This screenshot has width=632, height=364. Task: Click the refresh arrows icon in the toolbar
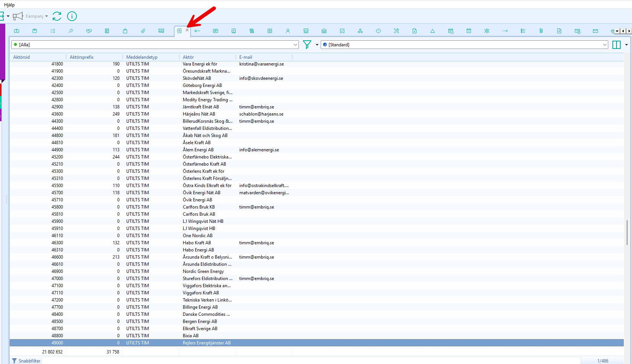[x=57, y=16]
